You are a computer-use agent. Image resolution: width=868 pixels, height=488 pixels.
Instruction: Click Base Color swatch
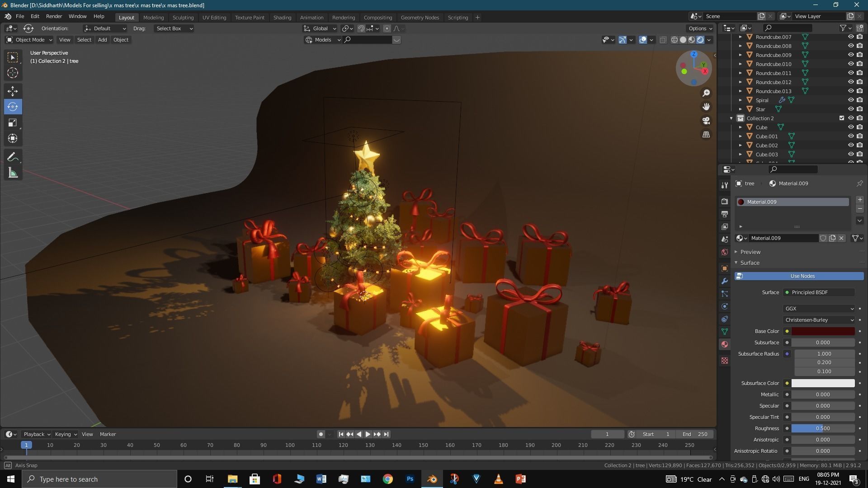coord(823,331)
